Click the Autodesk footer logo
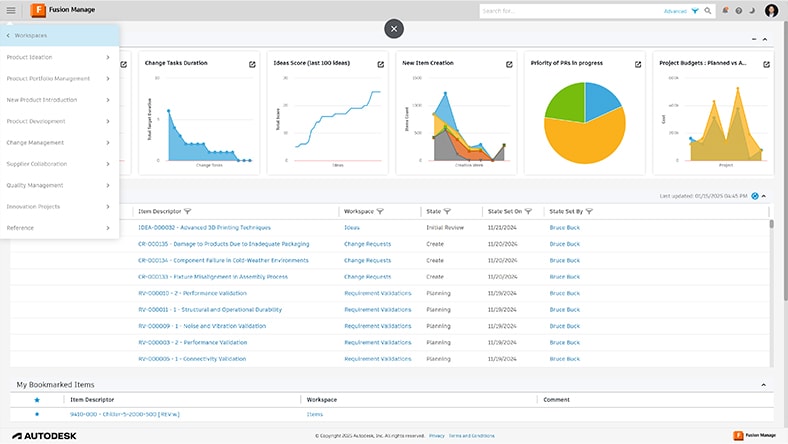This screenshot has width=788, height=444. (x=44, y=436)
